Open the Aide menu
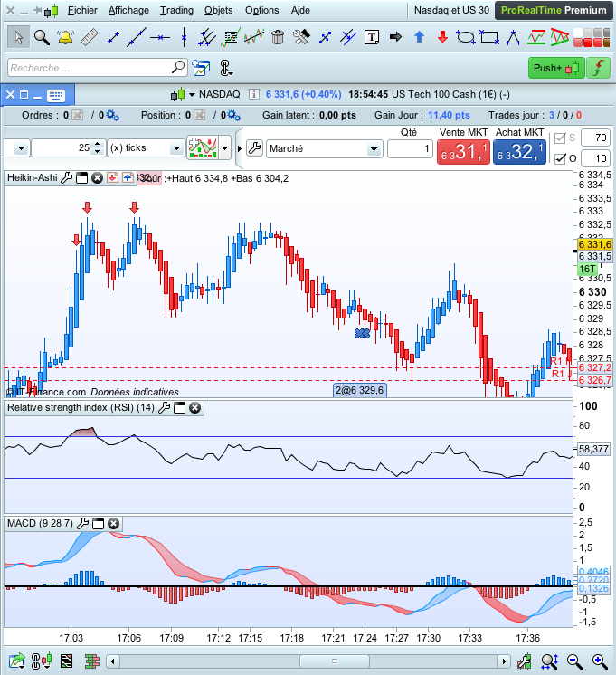Viewport: 616px width, 675px height. (x=300, y=10)
